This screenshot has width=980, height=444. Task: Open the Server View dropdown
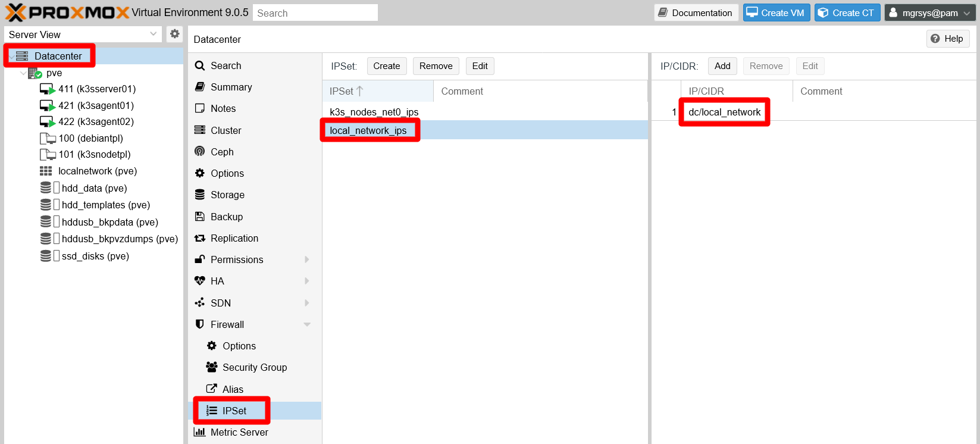pyautogui.click(x=154, y=34)
